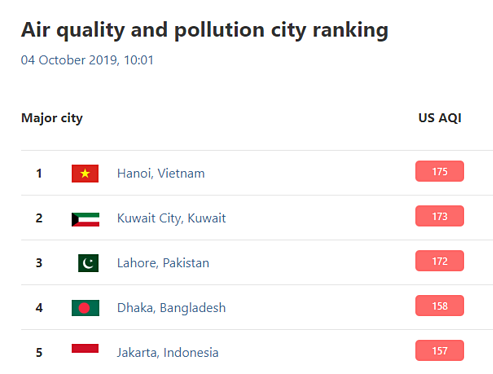Screen dimensions: 493x374
Task: Click the Indonesia flag icon
Action: pos(85,348)
